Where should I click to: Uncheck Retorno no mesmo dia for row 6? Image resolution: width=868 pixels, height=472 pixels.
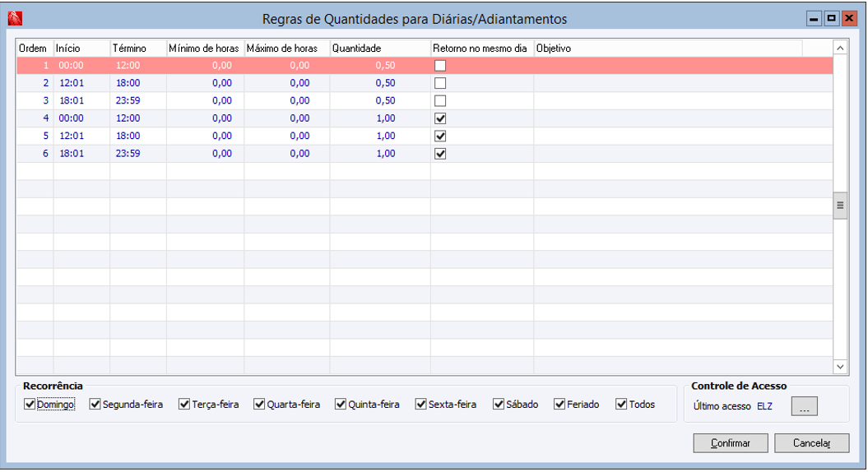pyautogui.click(x=440, y=154)
